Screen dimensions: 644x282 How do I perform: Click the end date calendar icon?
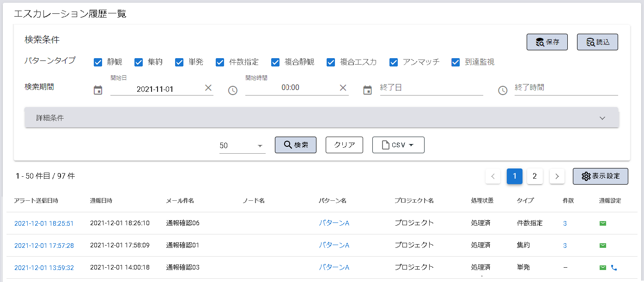tap(367, 90)
